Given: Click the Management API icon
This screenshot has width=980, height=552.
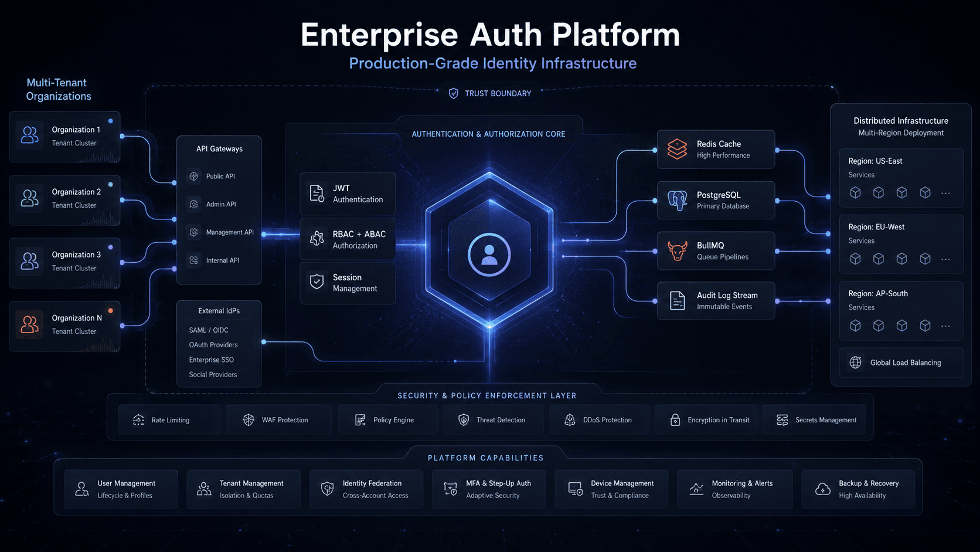Looking at the screenshot, I should pyautogui.click(x=194, y=232).
